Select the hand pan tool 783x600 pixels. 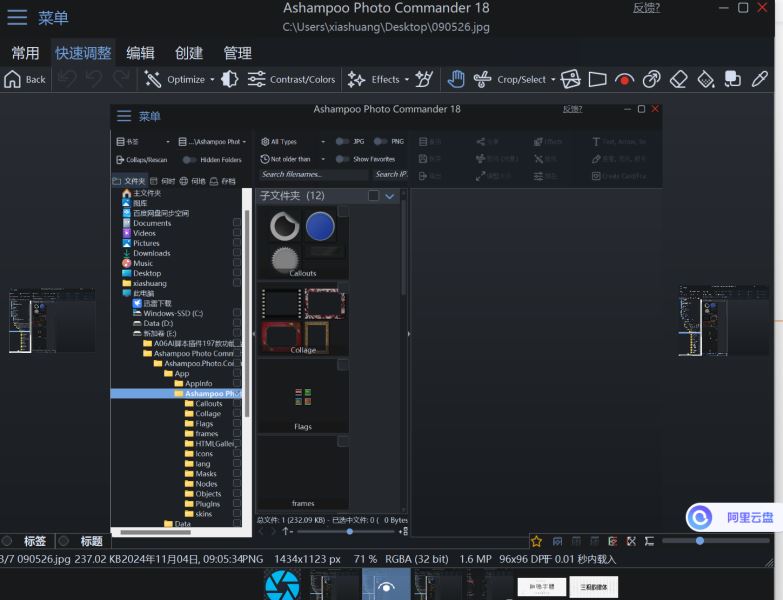tap(455, 79)
